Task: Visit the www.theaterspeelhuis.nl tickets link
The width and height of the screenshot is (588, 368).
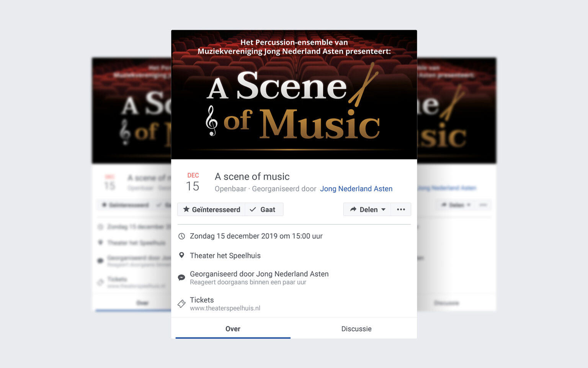Action: pos(225,308)
